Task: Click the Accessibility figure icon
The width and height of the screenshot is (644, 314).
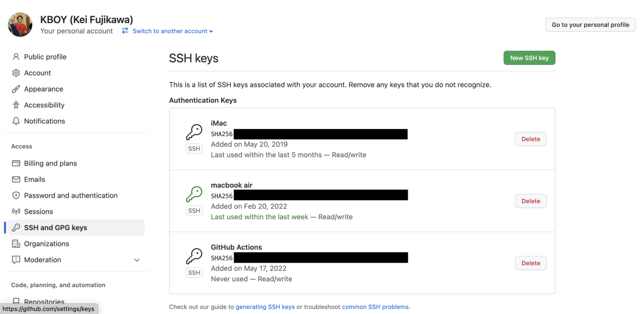Action: tap(16, 105)
